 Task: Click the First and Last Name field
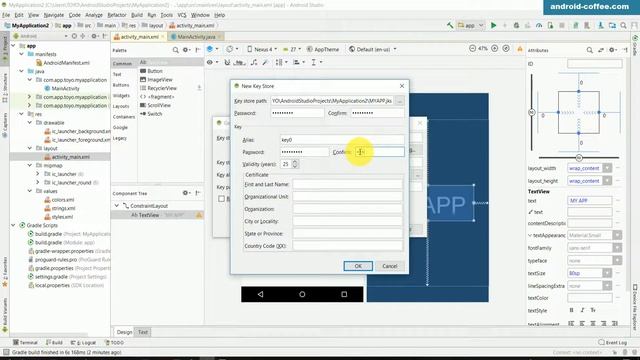point(347,184)
